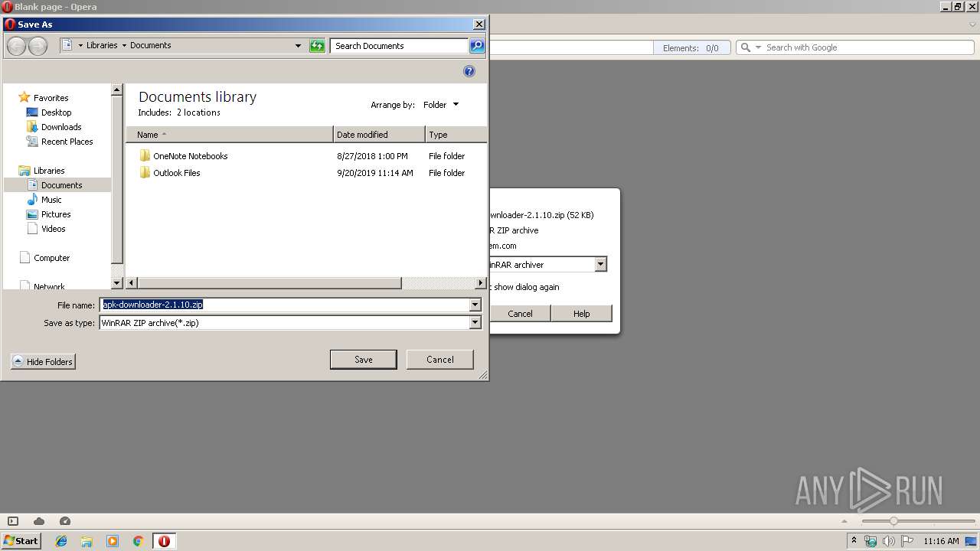Select Documents library in navigation pane

tap(61, 185)
